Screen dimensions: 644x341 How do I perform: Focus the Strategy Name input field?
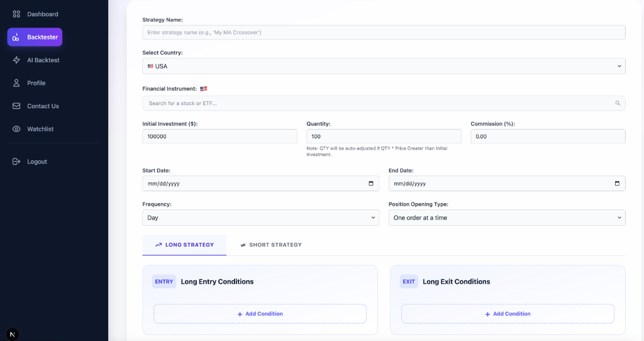(384, 32)
